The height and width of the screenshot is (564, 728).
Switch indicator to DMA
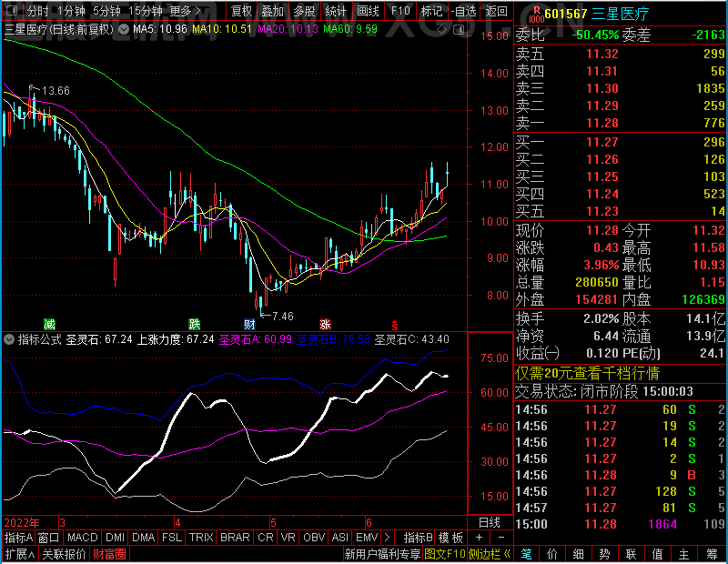click(x=143, y=538)
